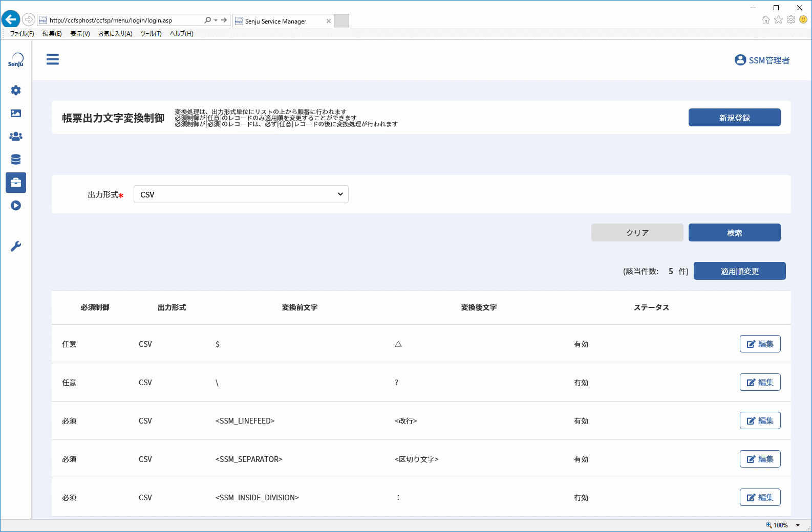This screenshot has width=812, height=532.
Task: Close the Senju Service Manager tab
Action: click(329, 21)
